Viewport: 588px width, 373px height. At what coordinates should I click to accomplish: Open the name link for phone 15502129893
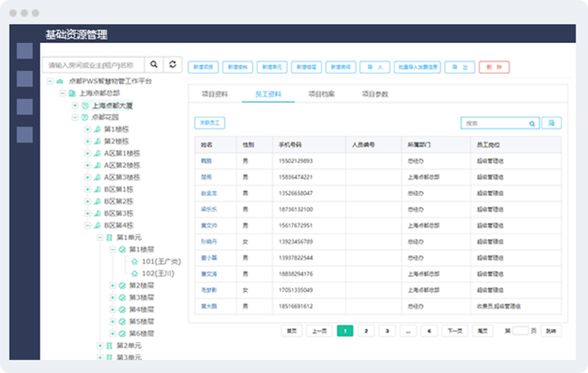click(x=206, y=161)
